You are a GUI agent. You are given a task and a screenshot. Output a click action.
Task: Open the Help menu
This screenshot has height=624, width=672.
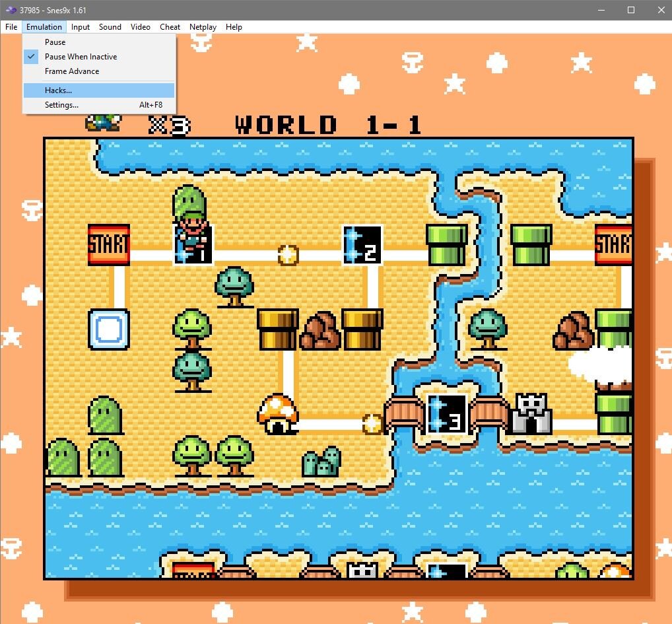coord(234,27)
